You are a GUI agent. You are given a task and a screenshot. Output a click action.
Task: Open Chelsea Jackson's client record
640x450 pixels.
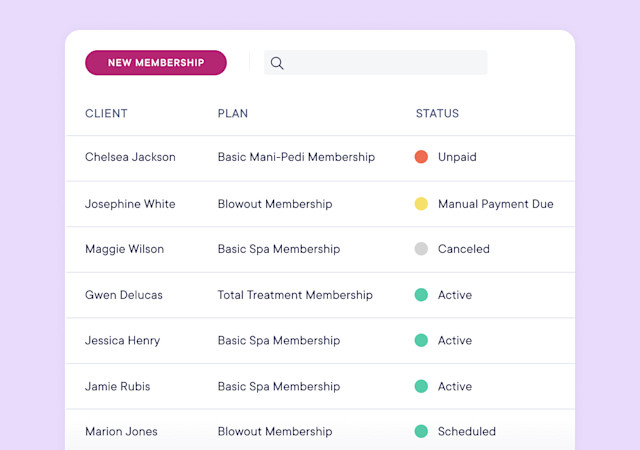coord(130,157)
